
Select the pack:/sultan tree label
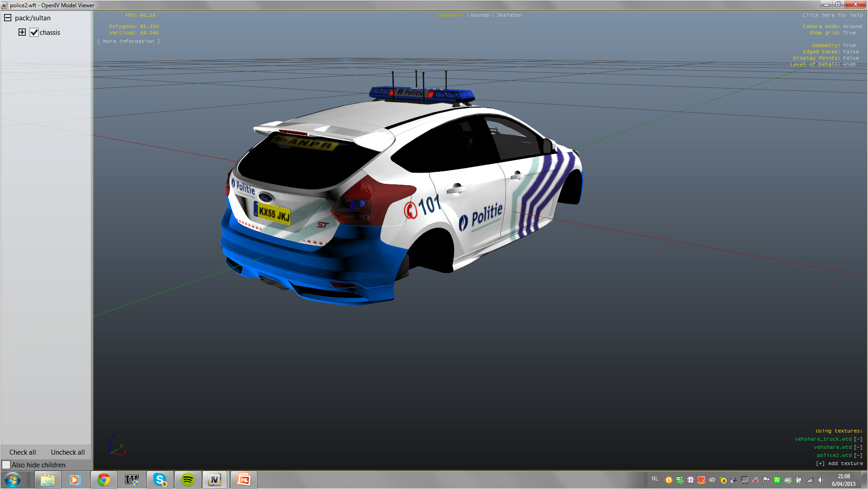(33, 18)
